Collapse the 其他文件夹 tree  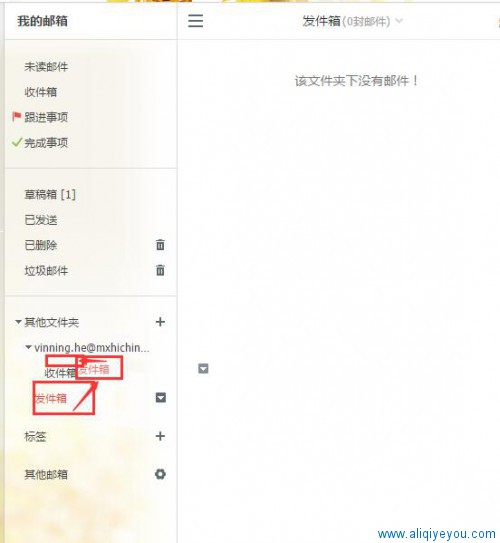coord(18,322)
